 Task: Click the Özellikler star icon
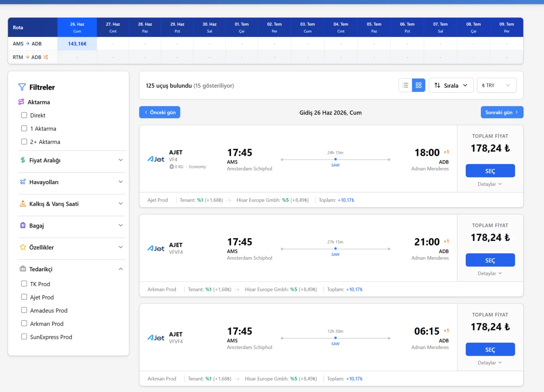pos(23,247)
